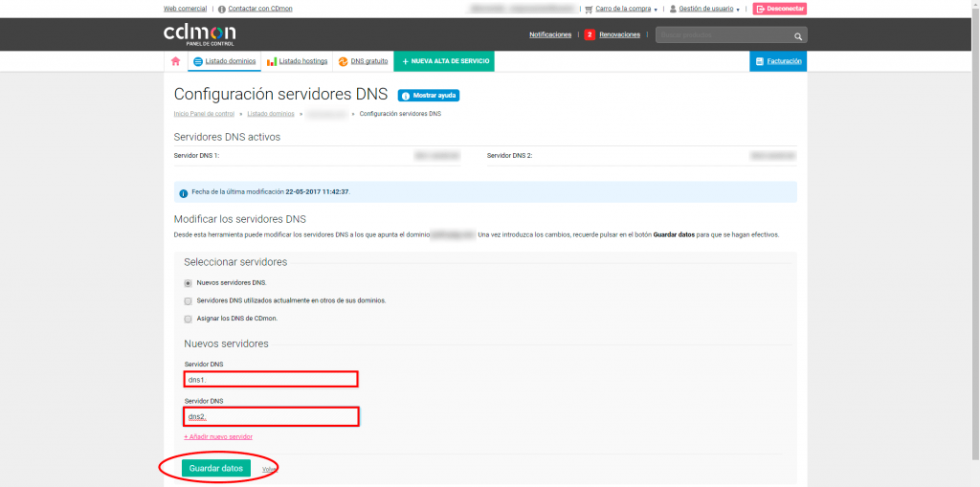This screenshot has width=980, height=487.
Task: Select the Nuevos servidores DNS option
Action: coord(189,283)
